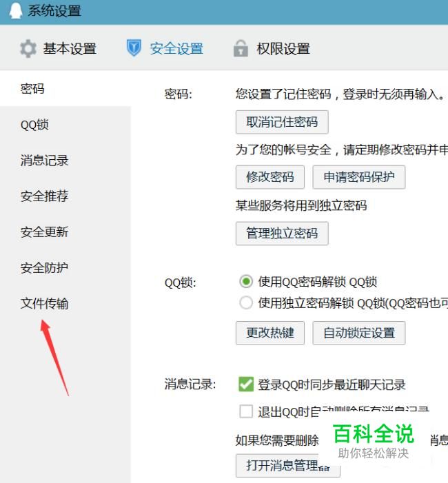Click the padlock permissions icon
The image size is (448, 483).
click(241, 49)
